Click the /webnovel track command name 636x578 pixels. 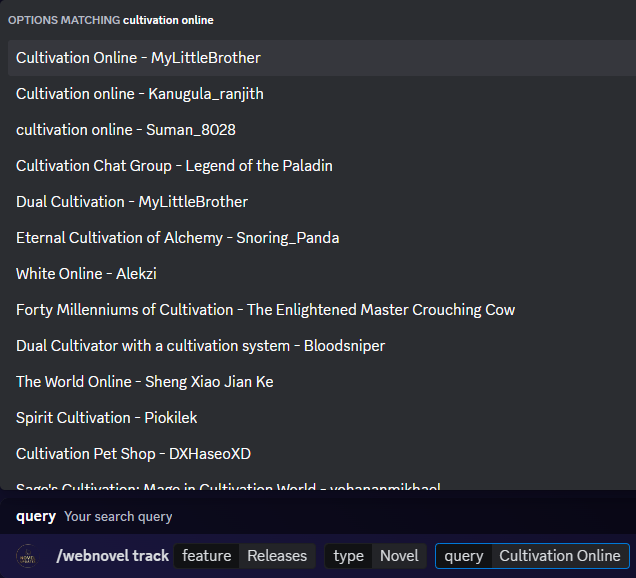point(112,556)
